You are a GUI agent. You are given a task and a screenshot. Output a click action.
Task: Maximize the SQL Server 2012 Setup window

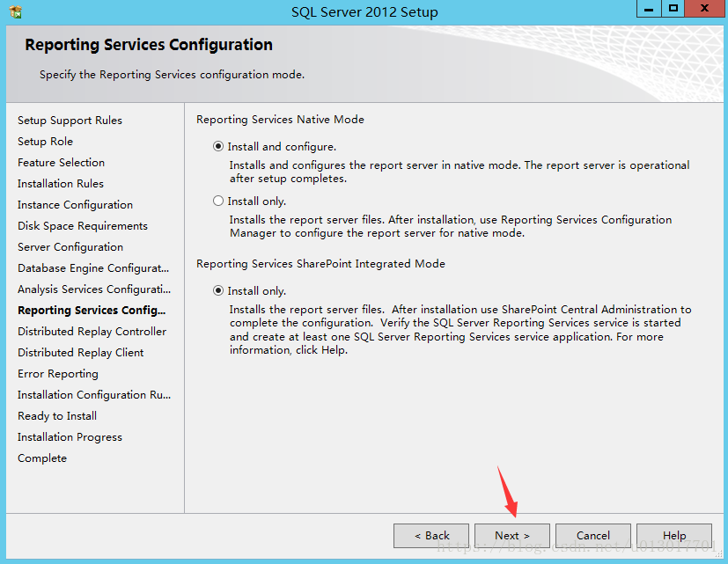(x=673, y=9)
